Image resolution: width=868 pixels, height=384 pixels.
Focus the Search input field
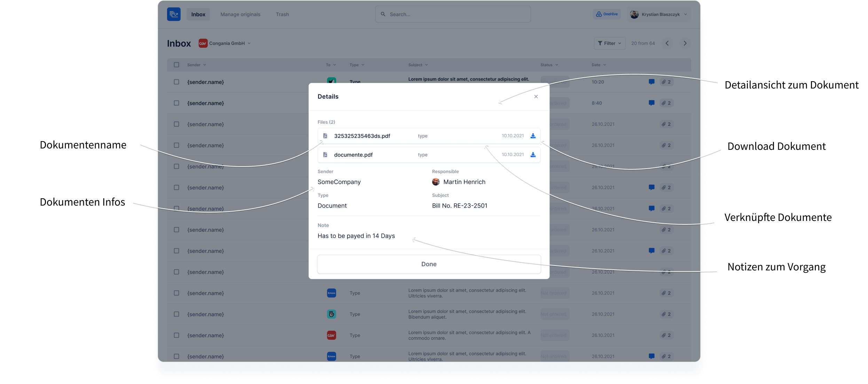(452, 14)
